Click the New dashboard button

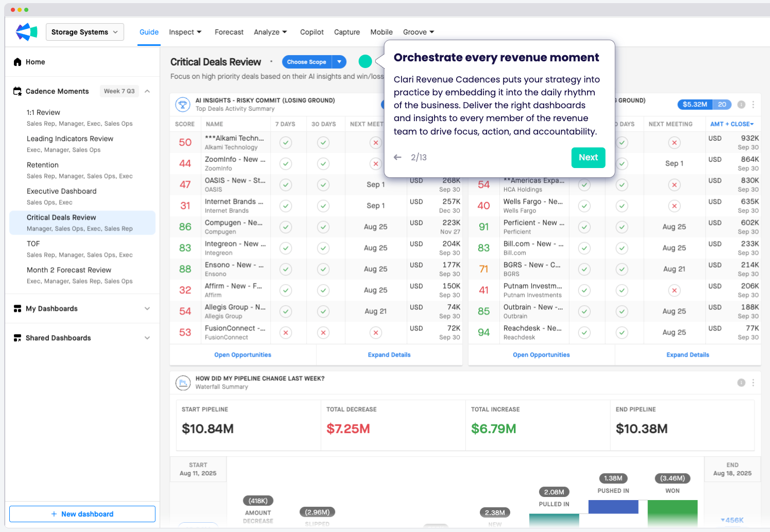[82, 514]
